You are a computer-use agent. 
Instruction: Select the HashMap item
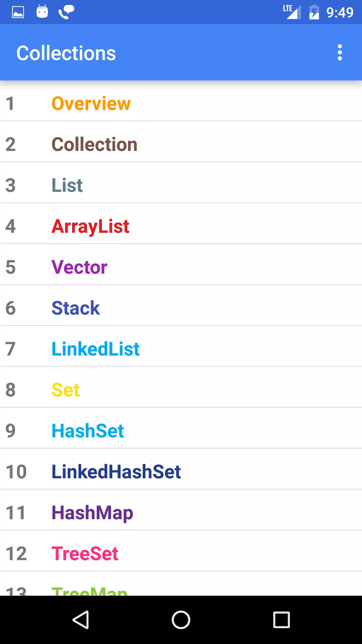181,513
